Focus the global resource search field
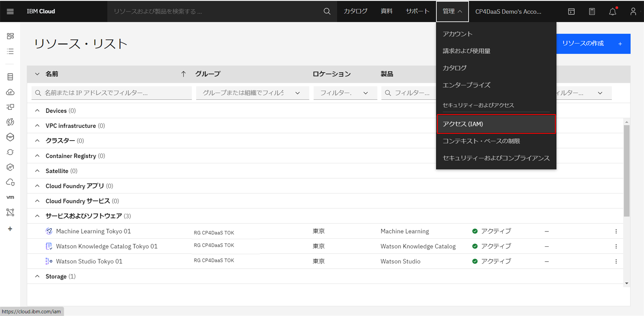 [215, 11]
